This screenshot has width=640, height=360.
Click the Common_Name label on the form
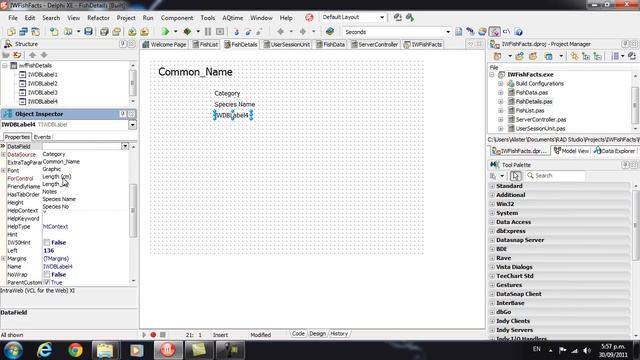195,72
